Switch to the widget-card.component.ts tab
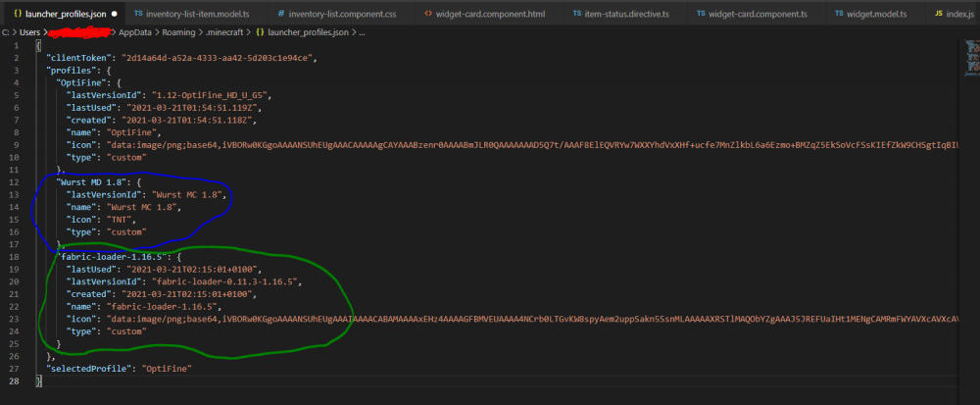This screenshot has width=980, height=405. pos(754,15)
